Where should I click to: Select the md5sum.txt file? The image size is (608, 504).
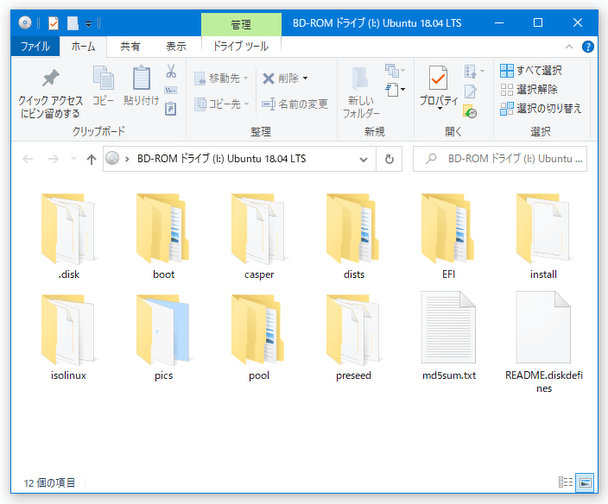449,337
